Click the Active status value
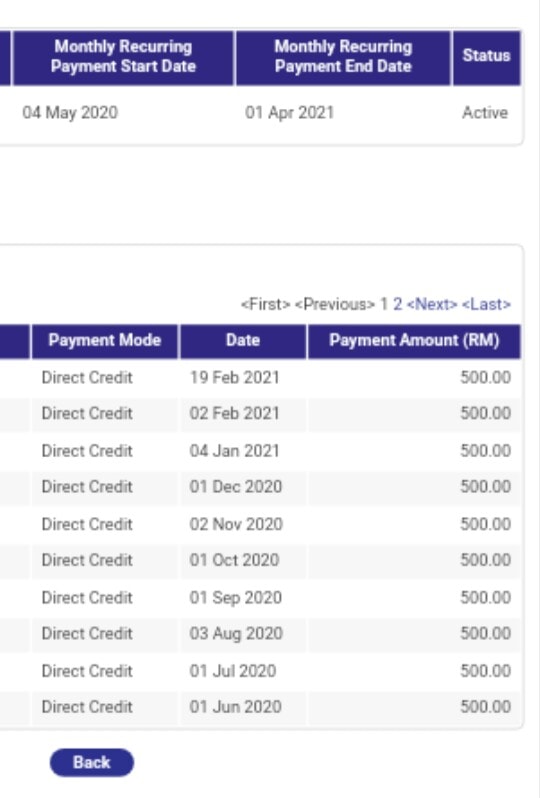This screenshot has height=798, width=540. (485, 112)
